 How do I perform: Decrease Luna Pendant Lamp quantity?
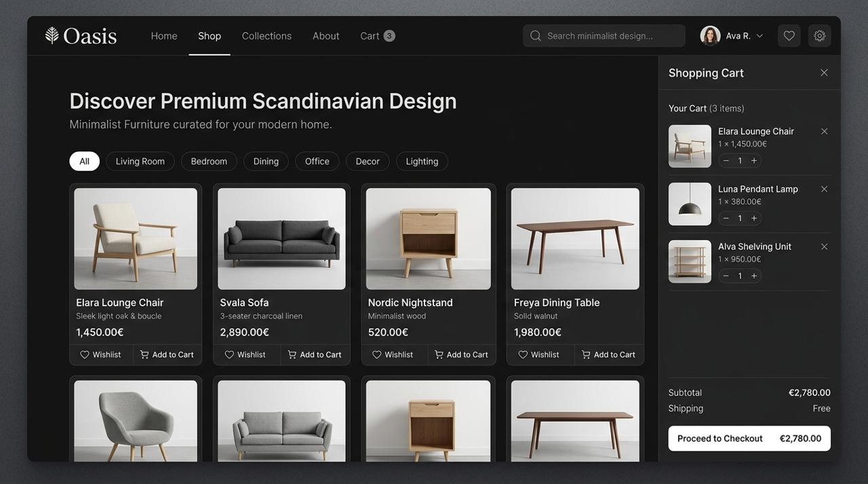[x=726, y=218]
